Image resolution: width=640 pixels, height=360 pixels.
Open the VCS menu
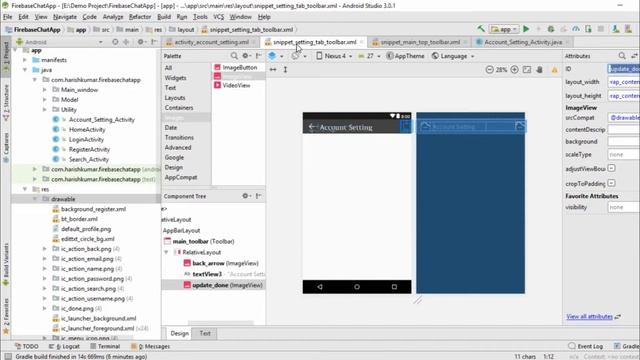point(218,17)
